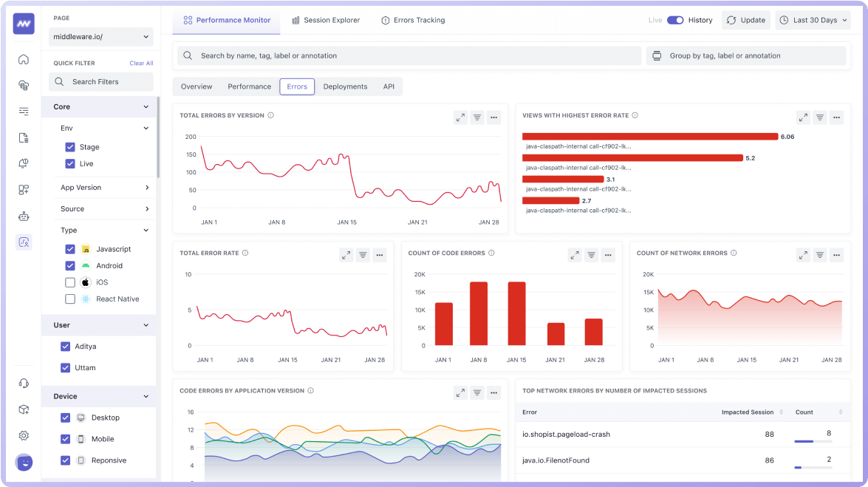Click the Search Filters input field

pos(101,82)
